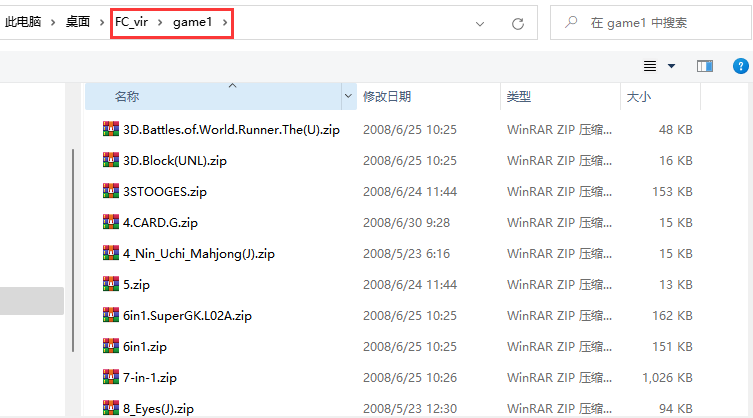Screen dimensions: 753x418
Task: Click the 桌面 breadcrumb
Action: coord(78,22)
